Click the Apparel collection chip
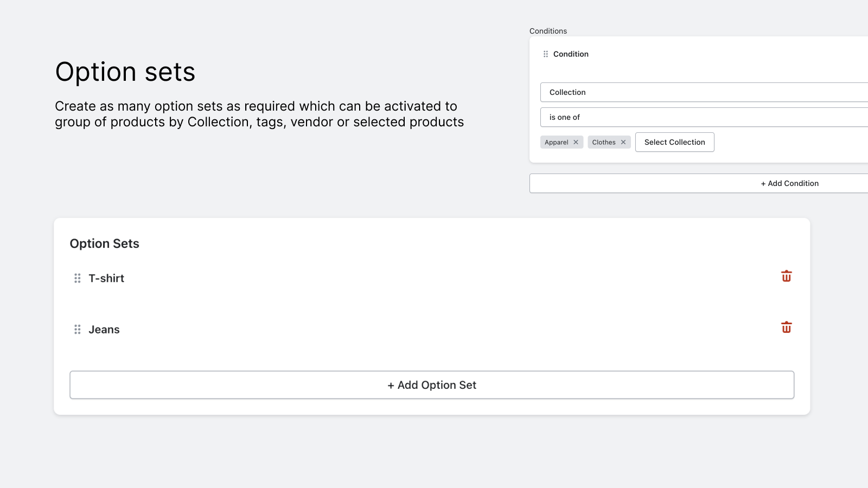868x488 pixels. [x=557, y=142]
